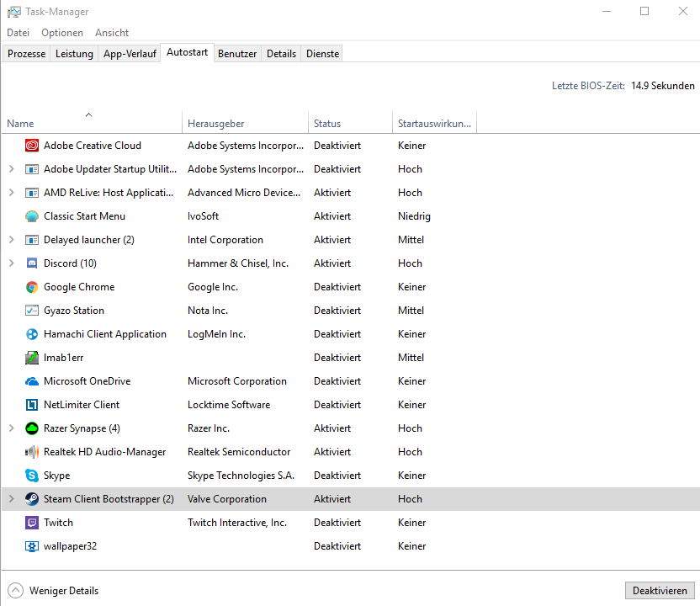Click the AMD ReLive Host Application icon
The height and width of the screenshot is (606, 700).
click(x=32, y=193)
